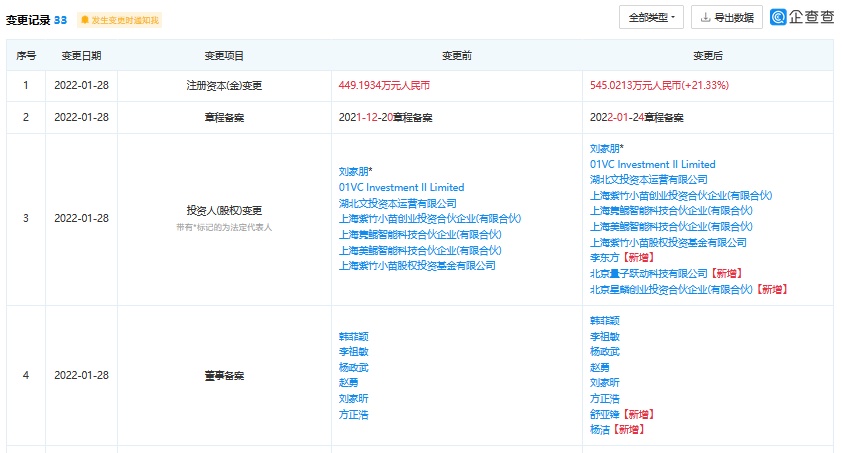Screen dimensions: 842x453
Task: Click 李祖敏 in the 变更后 director list
Action: pos(604,337)
